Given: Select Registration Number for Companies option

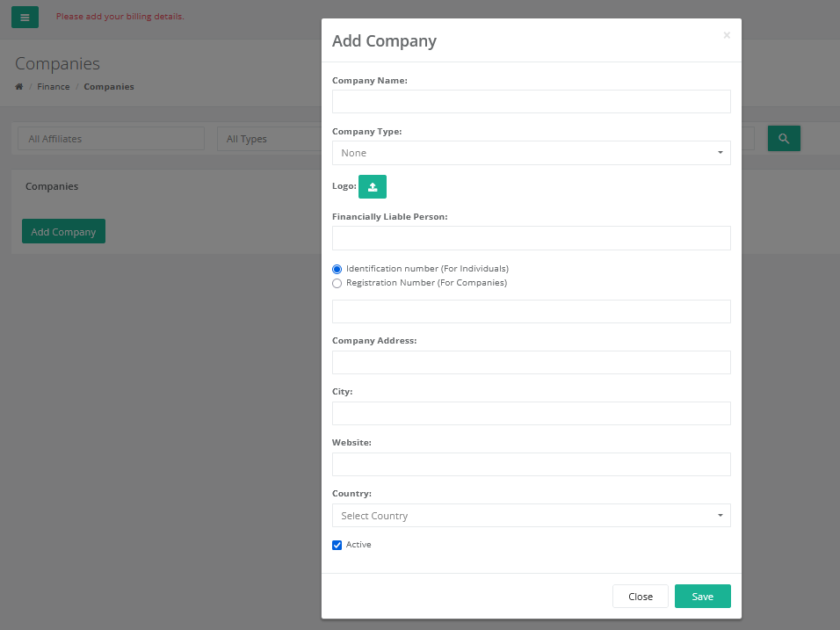Looking at the screenshot, I should click(337, 284).
